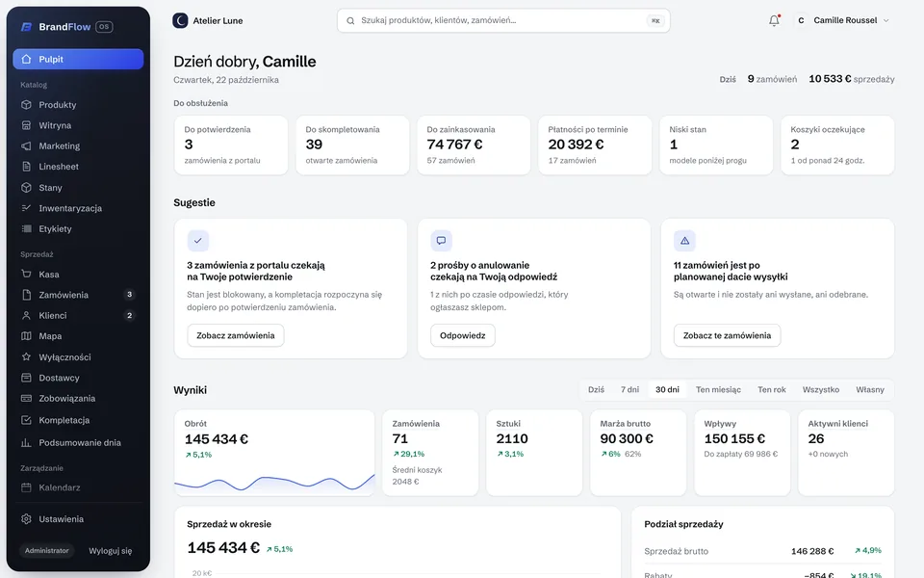Go to the Pulpit dashboard page
This screenshot has height=578, width=924.
pyautogui.click(x=78, y=59)
